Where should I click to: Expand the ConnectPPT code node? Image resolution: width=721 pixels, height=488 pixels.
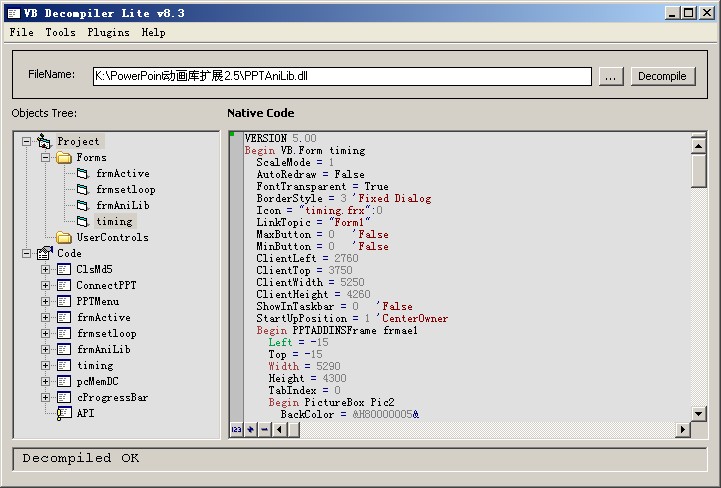pos(45,285)
